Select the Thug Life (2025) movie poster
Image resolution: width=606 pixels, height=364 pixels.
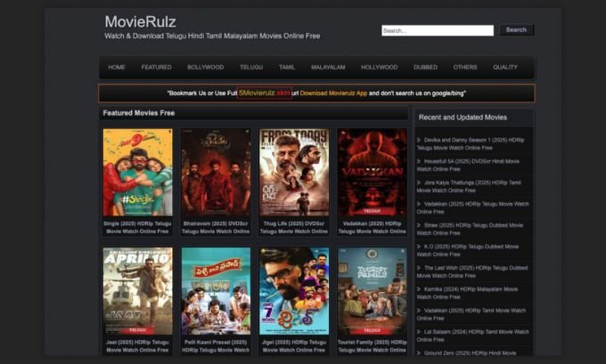tap(294, 173)
